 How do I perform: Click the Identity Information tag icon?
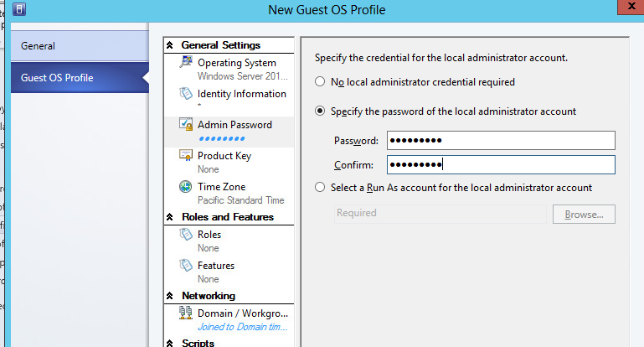coord(186,93)
